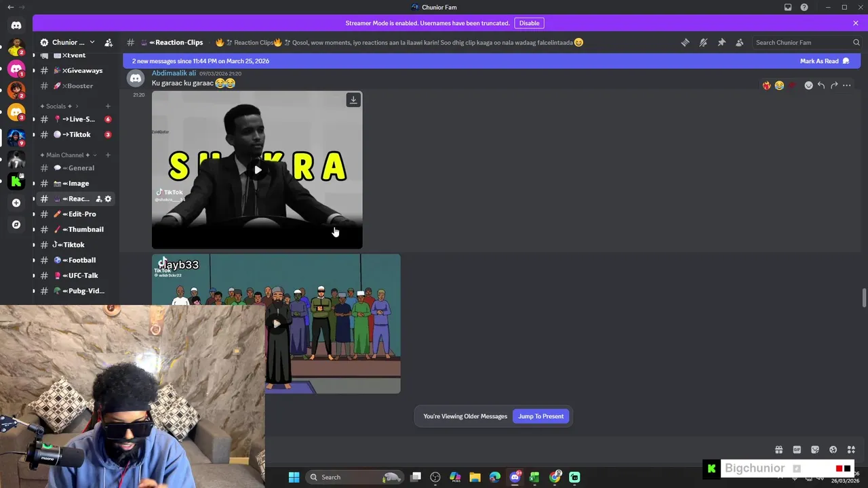The image size is (868, 488).
Task: Open File Explorer from taskbar
Action: point(475,477)
